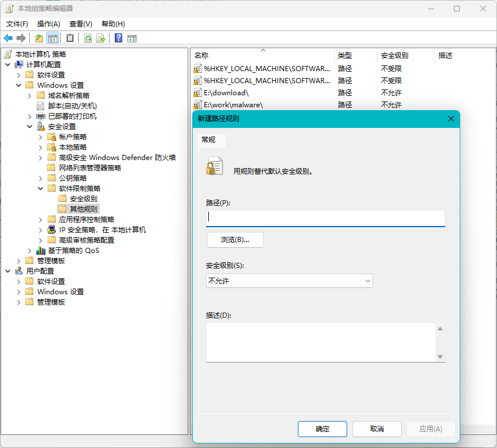Click the 帐户策略 folder icon
This screenshot has height=448, width=497.
51,137
